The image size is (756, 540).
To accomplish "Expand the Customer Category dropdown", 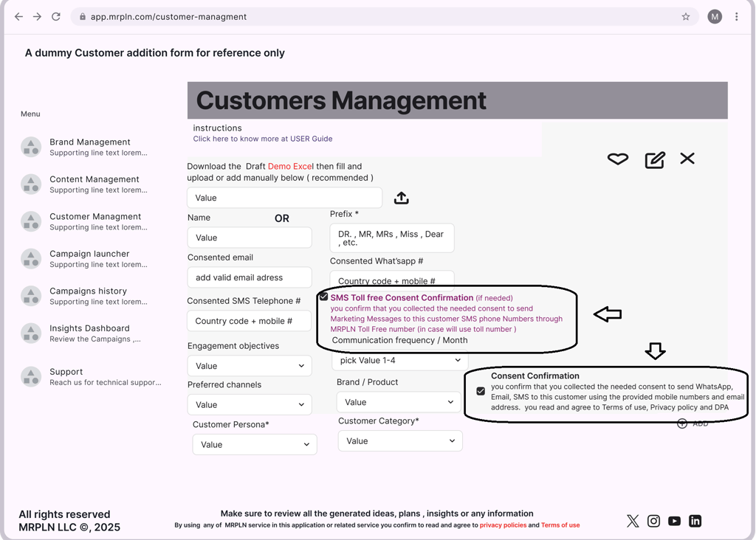I will click(x=400, y=441).
